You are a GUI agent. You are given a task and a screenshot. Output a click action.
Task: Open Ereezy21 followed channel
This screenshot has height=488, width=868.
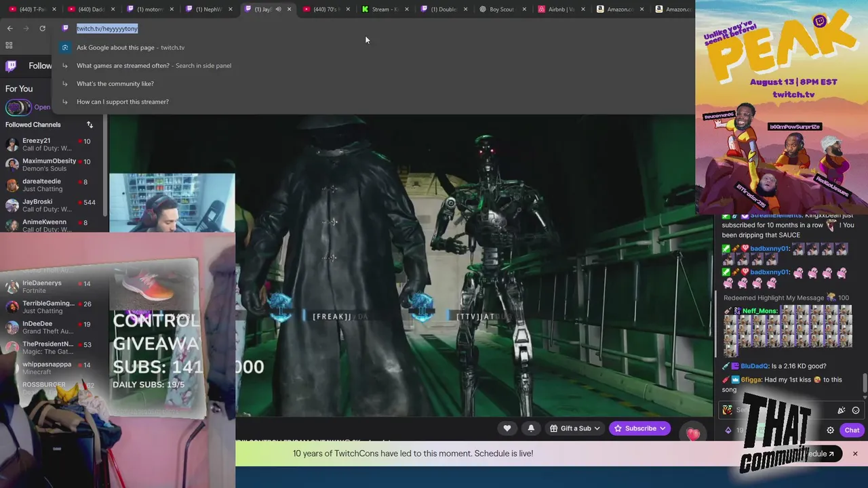[x=51, y=144]
